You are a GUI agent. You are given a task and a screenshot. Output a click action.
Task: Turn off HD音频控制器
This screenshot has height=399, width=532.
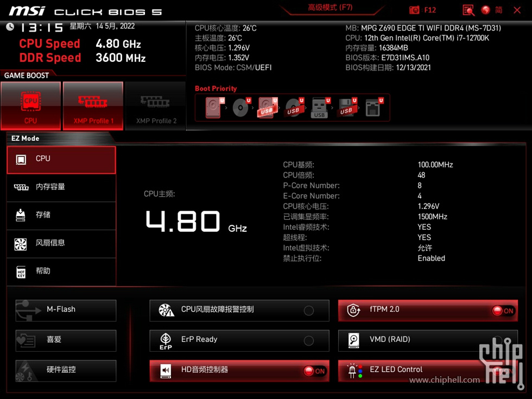[239, 370]
